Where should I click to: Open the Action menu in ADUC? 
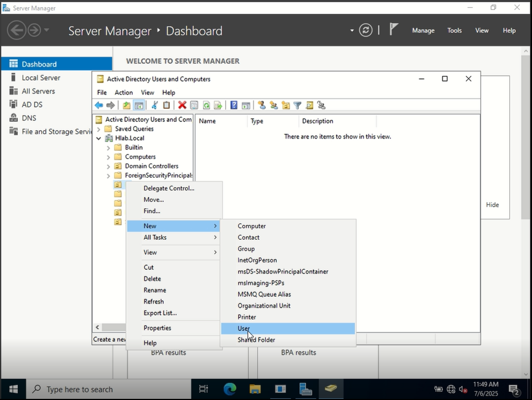pyautogui.click(x=123, y=93)
